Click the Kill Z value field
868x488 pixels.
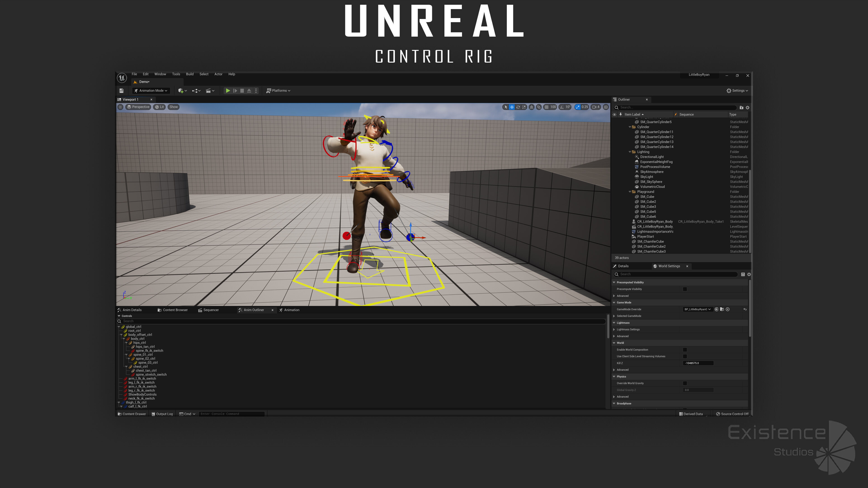[698, 363]
